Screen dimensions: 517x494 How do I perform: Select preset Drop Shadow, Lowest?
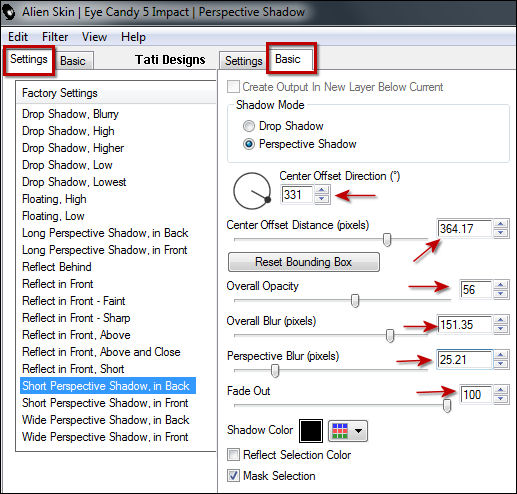[74, 182]
